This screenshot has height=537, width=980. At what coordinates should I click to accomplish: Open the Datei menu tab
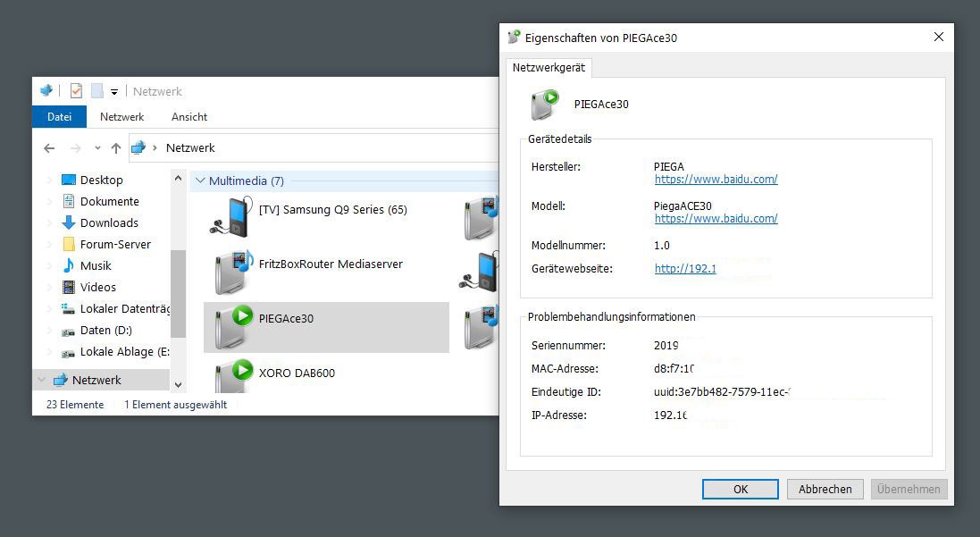(x=59, y=117)
